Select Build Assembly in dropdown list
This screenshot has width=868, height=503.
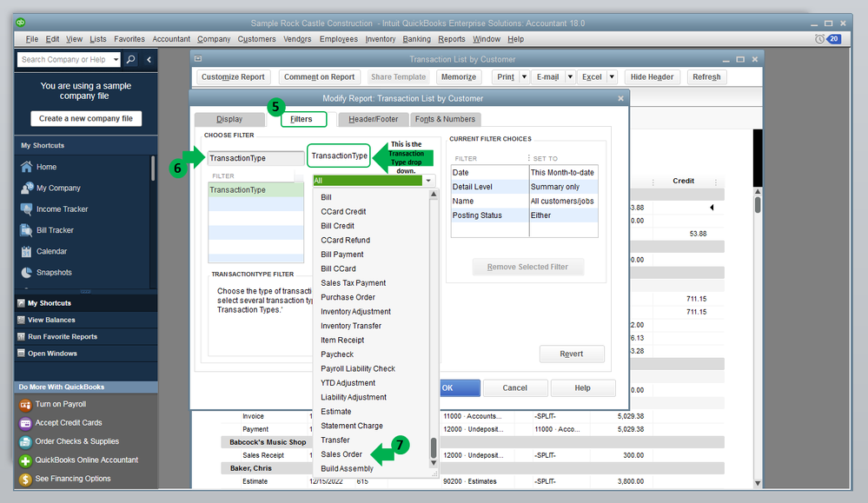347,469
